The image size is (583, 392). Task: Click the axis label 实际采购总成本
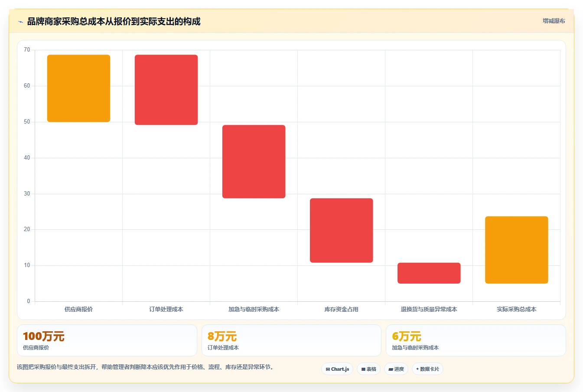coord(517,309)
